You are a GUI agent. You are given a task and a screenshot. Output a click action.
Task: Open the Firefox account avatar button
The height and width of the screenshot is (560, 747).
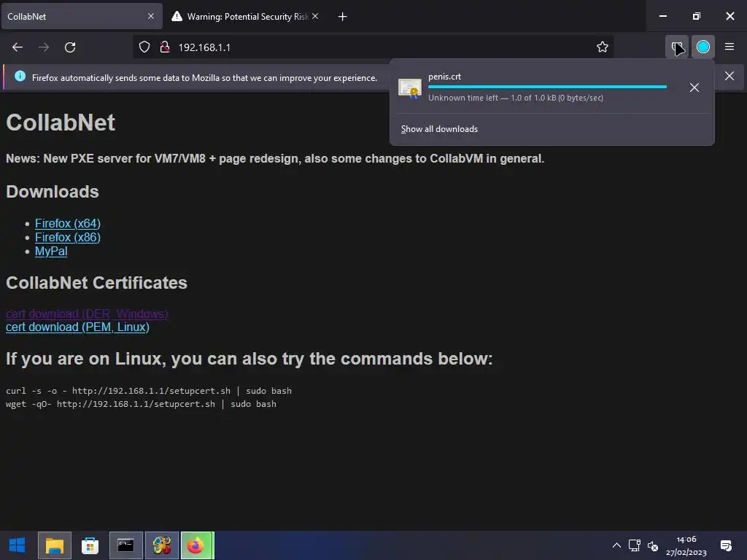(x=703, y=47)
